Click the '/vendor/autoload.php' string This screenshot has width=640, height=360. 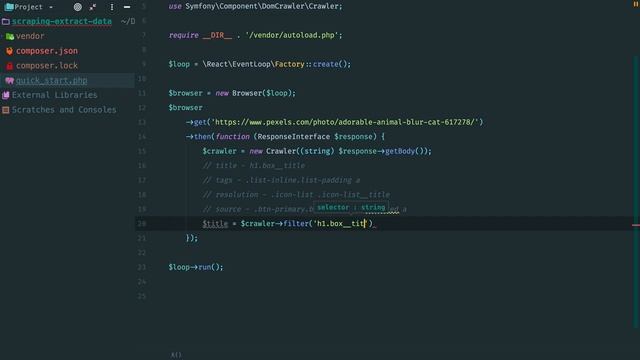click(292, 36)
